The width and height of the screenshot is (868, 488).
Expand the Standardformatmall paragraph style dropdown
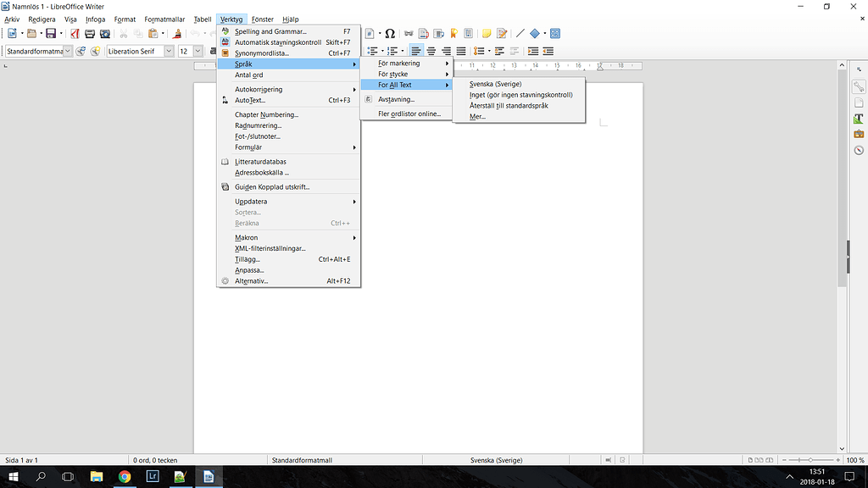[66, 50]
